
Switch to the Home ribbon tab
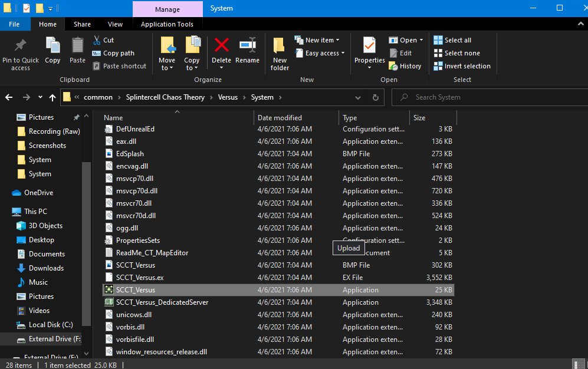pos(48,24)
